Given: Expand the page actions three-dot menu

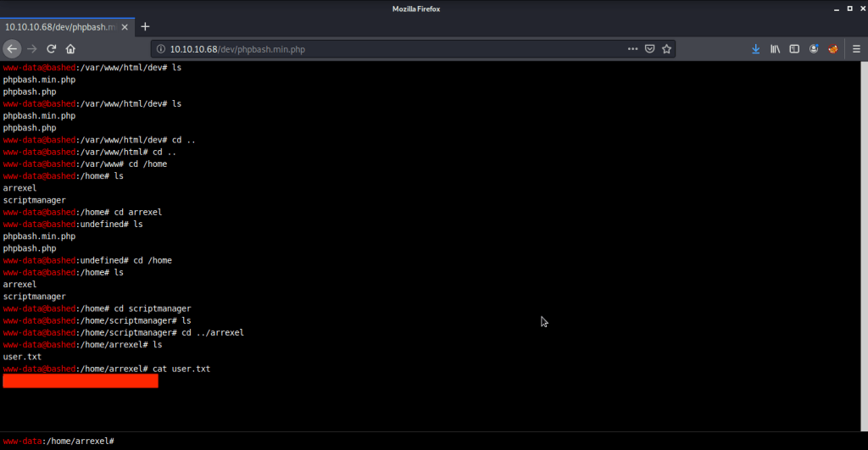Looking at the screenshot, I should tap(632, 49).
